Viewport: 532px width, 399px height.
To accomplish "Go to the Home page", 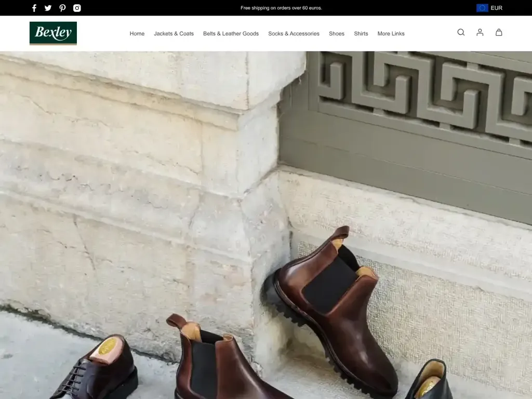I will 137,34.
